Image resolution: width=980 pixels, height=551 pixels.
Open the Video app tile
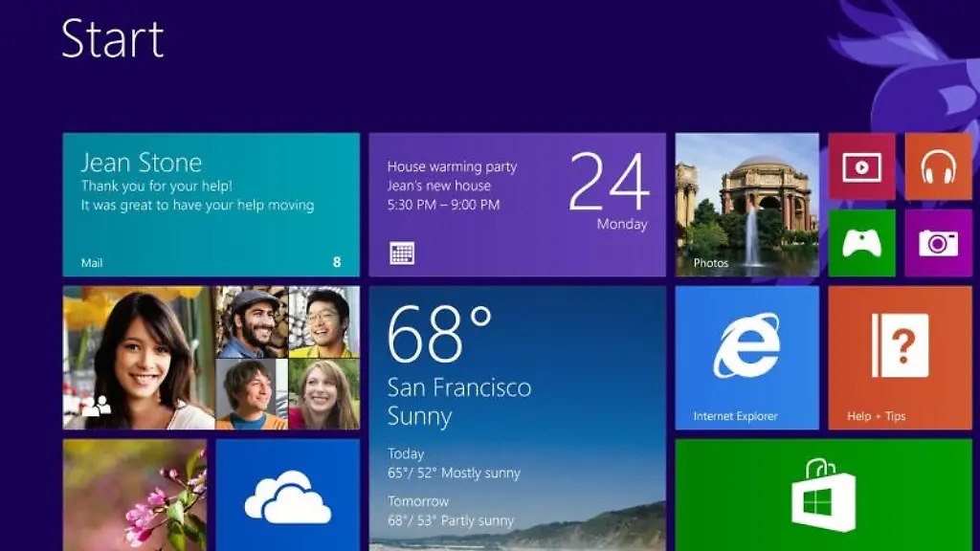pos(861,166)
